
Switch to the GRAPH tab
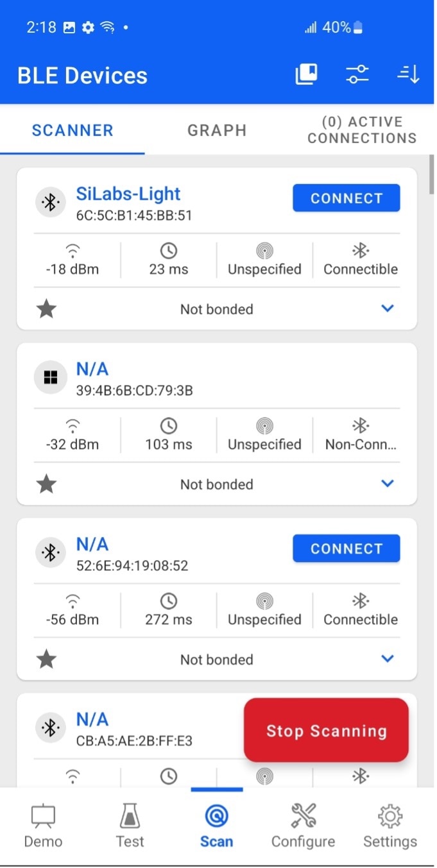217,130
